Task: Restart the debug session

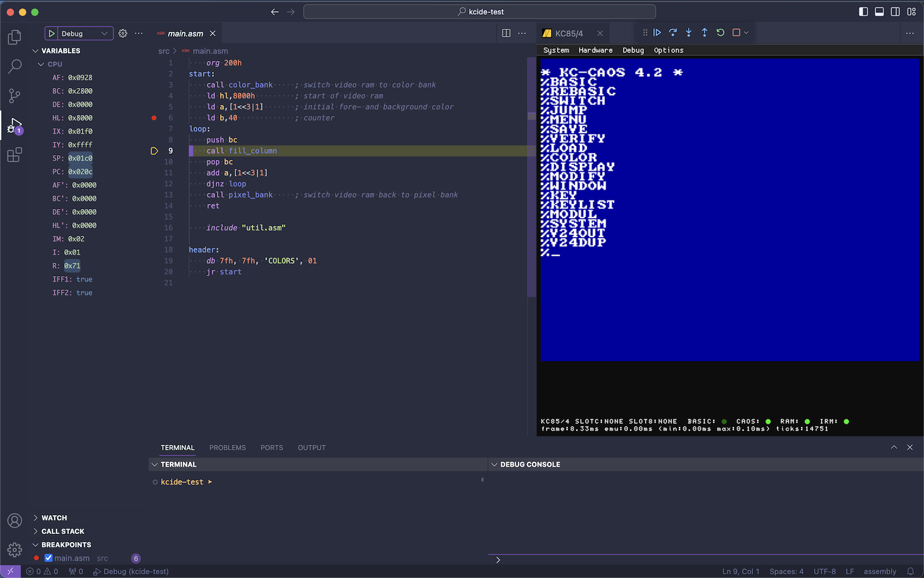Action: point(720,32)
